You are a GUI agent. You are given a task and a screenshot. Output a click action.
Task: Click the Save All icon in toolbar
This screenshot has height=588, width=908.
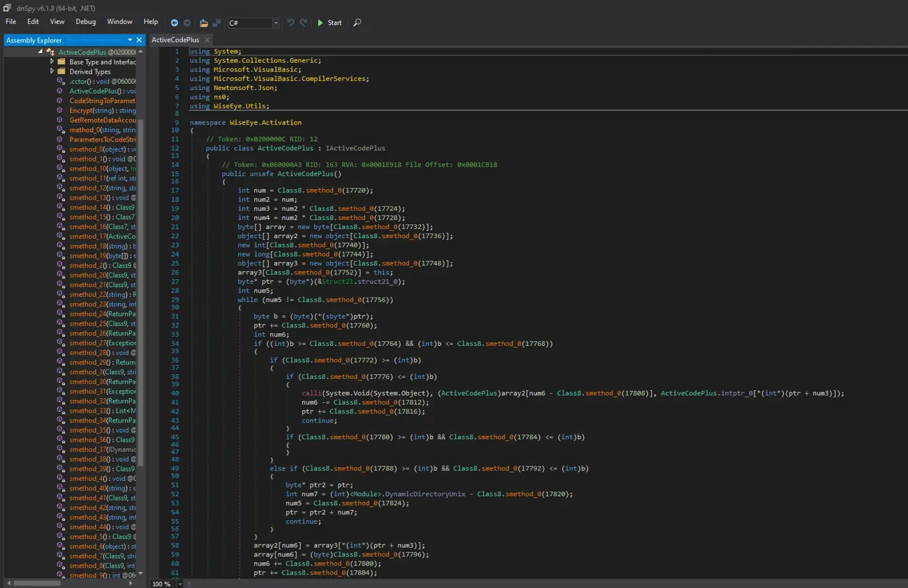point(216,22)
